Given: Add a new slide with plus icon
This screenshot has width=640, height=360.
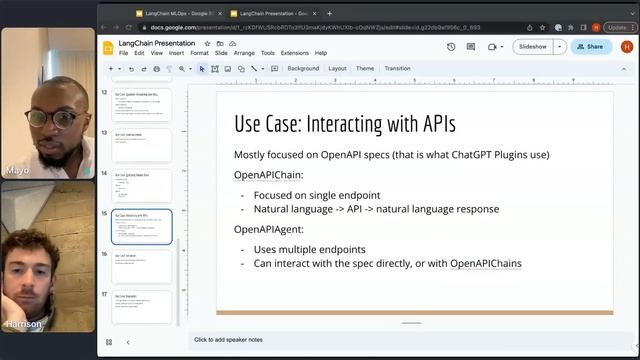Looking at the screenshot, I should coord(111,69).
